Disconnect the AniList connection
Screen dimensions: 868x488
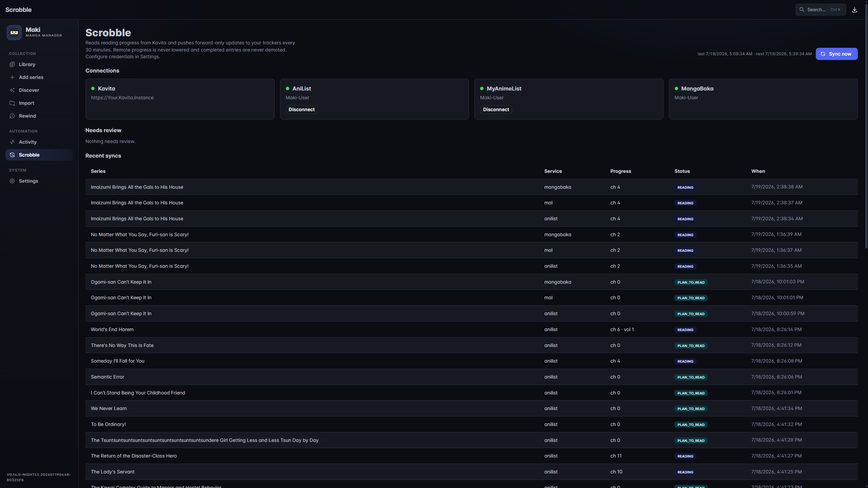(x=301, y=109)
